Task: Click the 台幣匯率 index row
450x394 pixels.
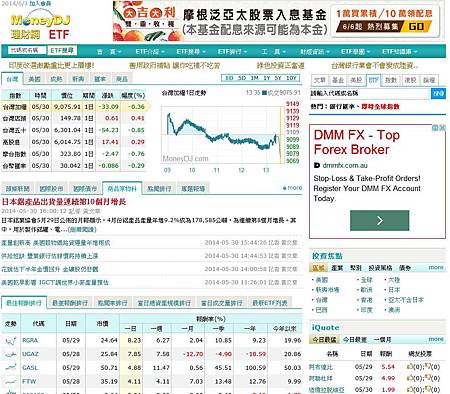Action: [x=74, y=166]
